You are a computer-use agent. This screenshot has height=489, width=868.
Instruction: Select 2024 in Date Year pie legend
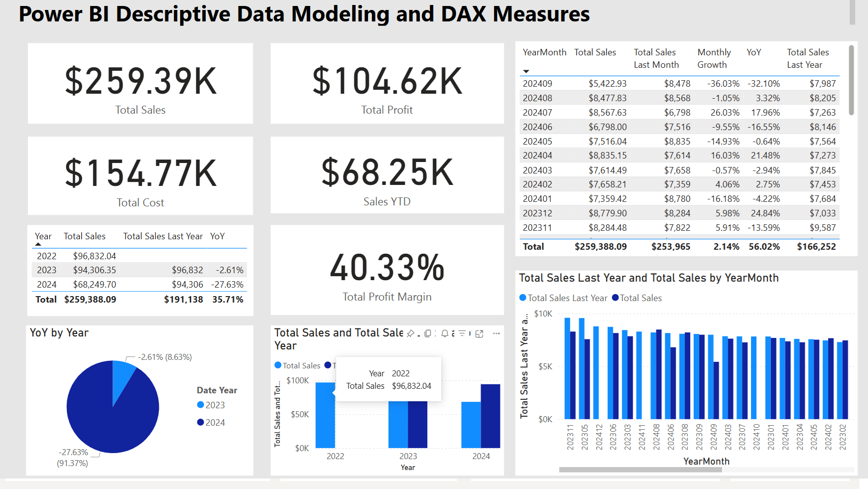coord(211,422)
